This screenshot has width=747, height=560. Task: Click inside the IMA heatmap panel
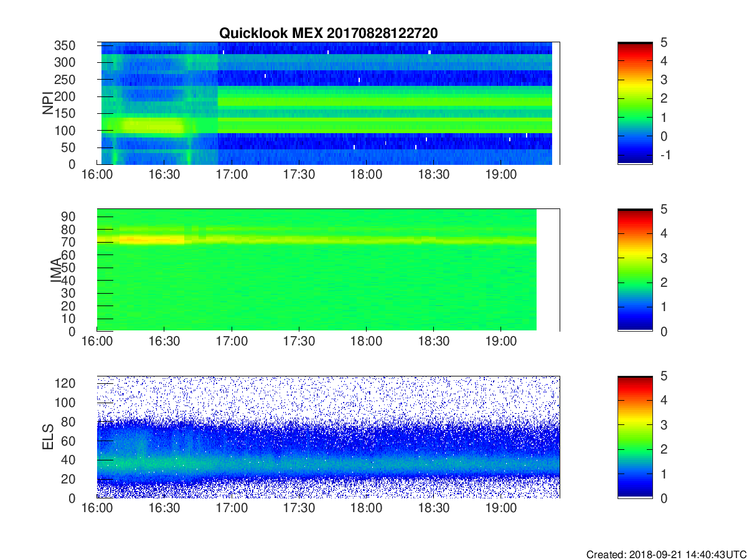point(328,270)
